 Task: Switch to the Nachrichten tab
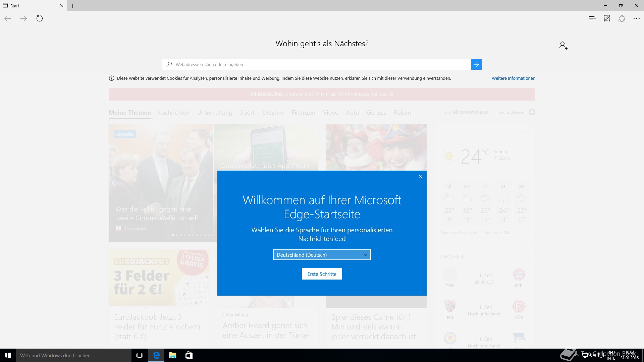pos(173,113)
